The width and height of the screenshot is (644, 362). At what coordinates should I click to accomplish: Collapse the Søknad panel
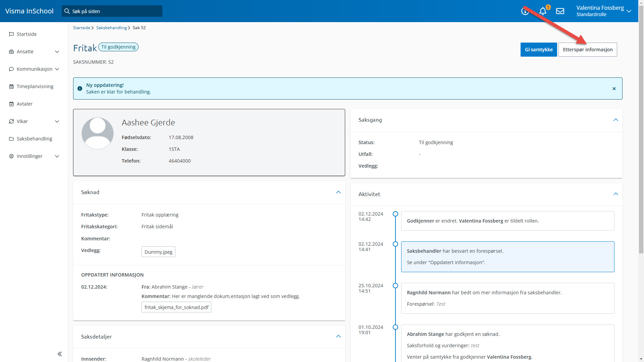click(x=338, y=192)
